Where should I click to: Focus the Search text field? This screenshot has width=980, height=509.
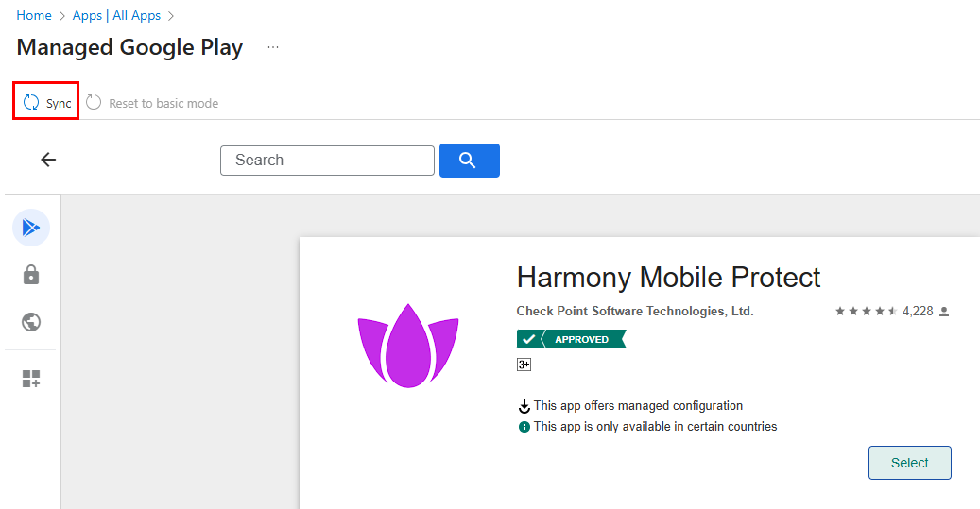click(327, 161)
